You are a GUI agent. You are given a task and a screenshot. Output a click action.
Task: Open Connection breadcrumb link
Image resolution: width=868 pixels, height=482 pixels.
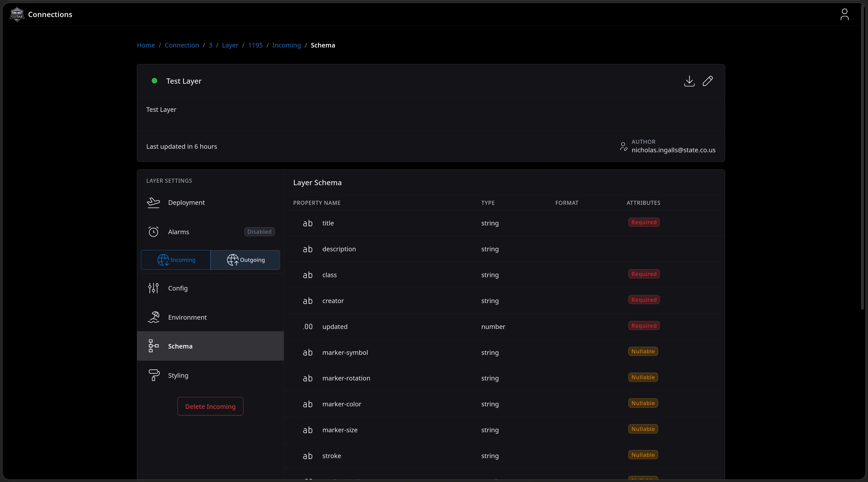click(182, 45)
